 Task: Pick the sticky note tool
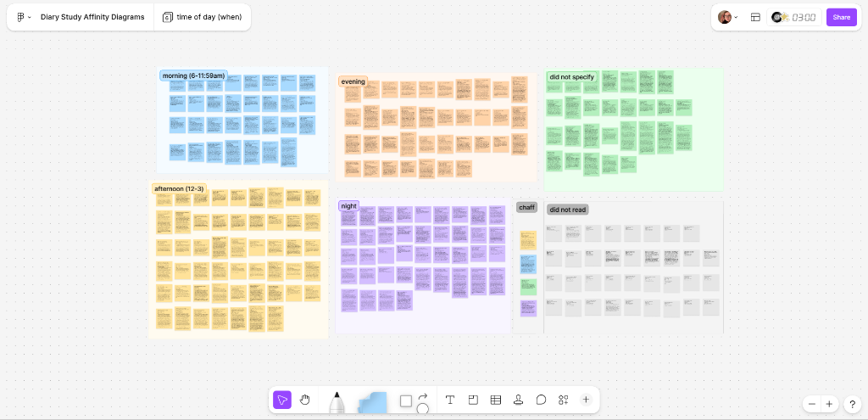[x=371, y=400]
